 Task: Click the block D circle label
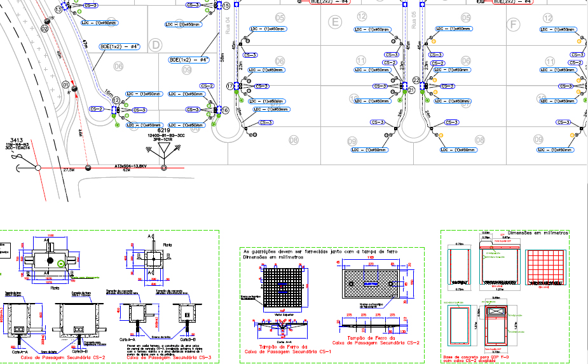pos(154,44)
